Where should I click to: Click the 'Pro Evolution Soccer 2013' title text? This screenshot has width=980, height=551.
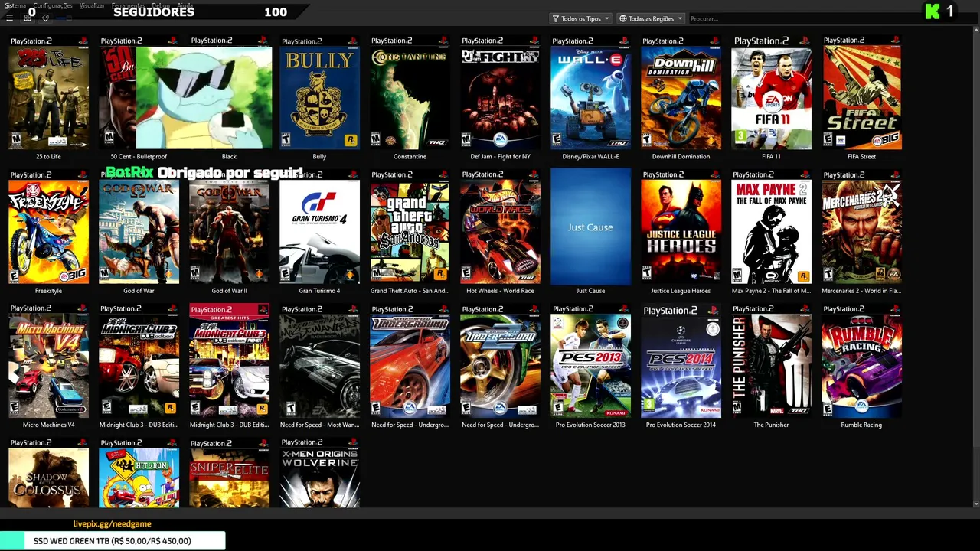590,425
